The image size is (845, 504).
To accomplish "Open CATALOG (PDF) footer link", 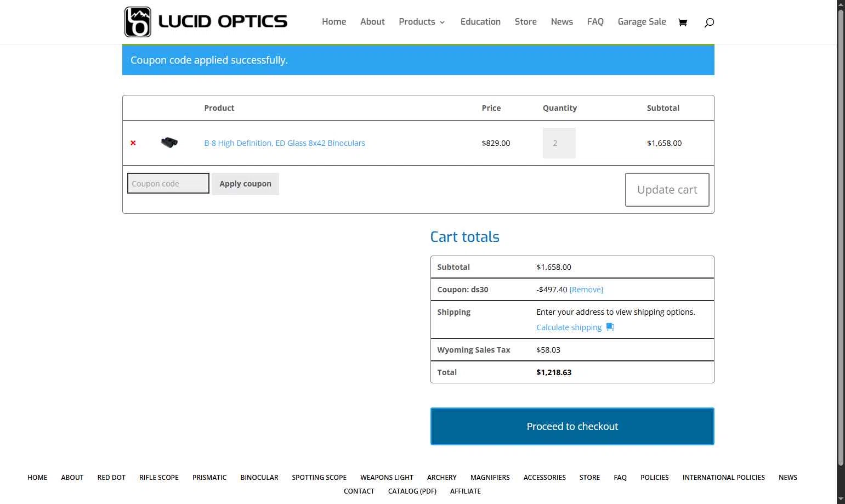I will [x=412, y=491].
